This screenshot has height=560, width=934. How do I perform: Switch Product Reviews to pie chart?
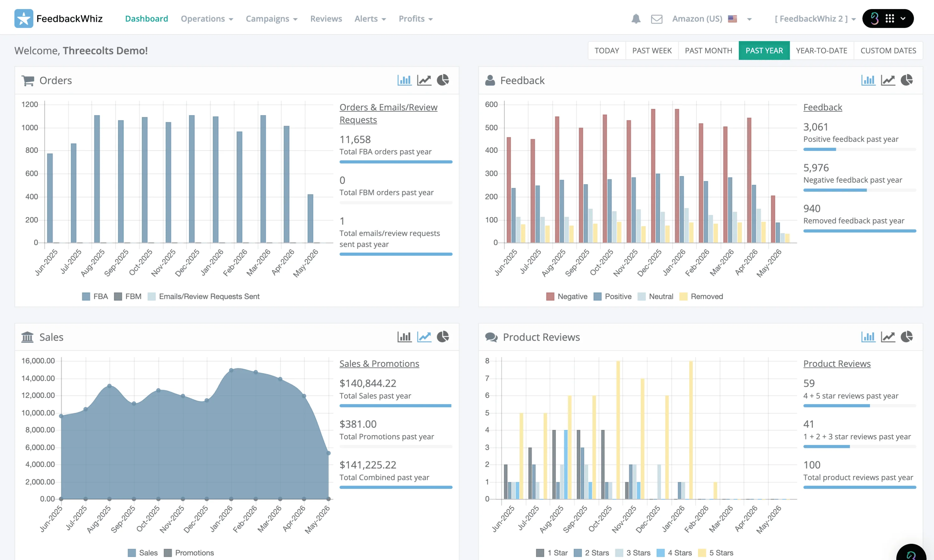pos(906,337)
